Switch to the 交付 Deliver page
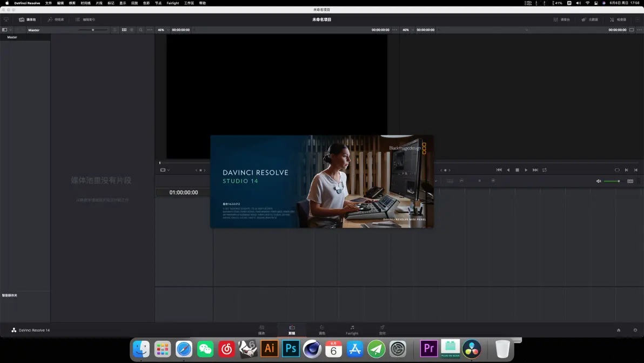The height and width of the screenshot is (363, 644). point(383,329)
